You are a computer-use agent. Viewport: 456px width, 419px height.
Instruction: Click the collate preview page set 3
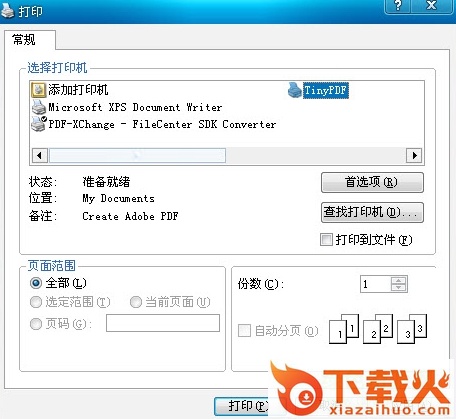(412, 329)
